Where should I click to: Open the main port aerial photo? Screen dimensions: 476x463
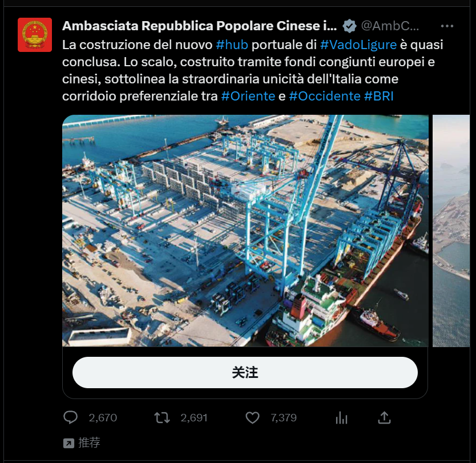point(245,231)
